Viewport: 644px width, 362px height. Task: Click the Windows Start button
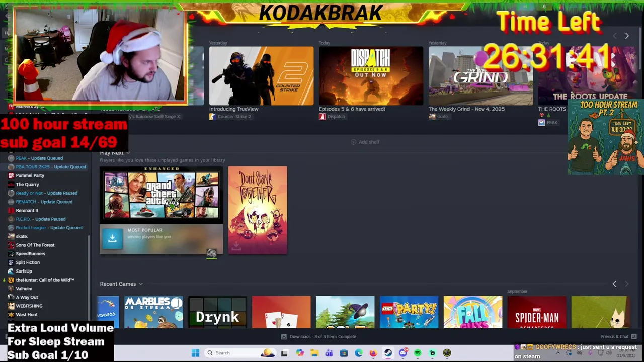(x=195, y=353)
